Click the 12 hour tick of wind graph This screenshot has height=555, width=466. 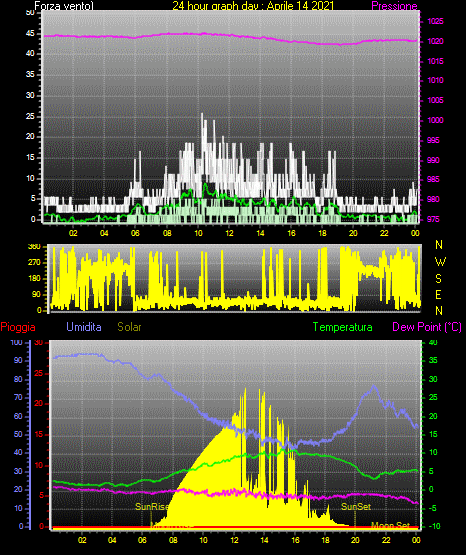[x=229, y=233]
